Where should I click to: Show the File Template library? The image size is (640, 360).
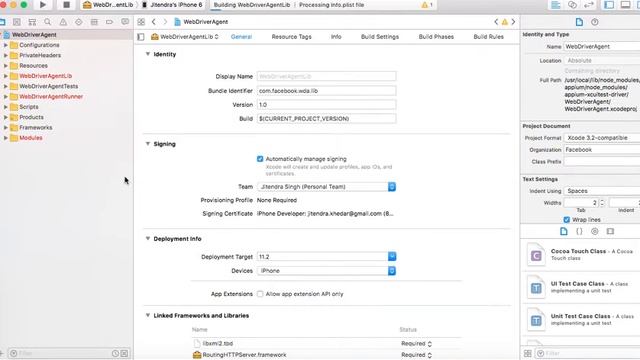(x=564, y=231)
